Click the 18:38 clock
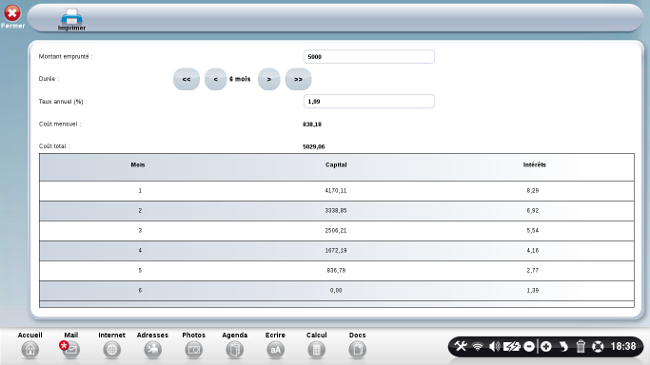Viewport: 650px width, 365px height. (x=623, y=346)
